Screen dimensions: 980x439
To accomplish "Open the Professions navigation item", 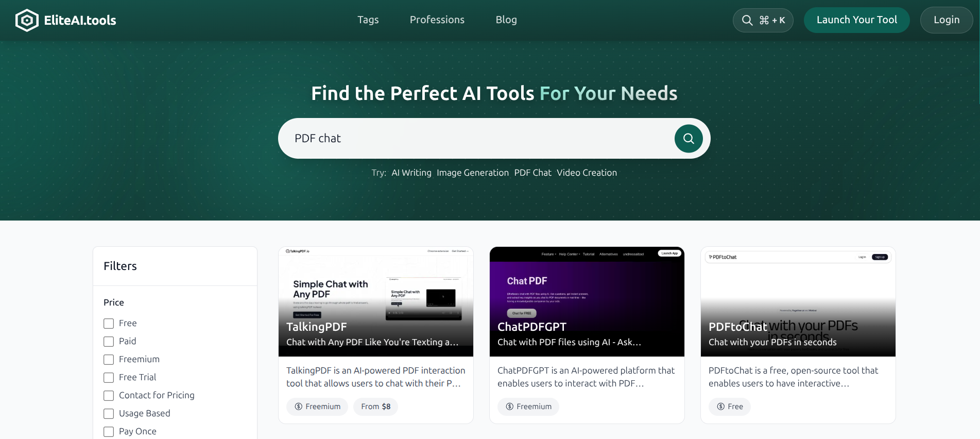I will coord(437,20).
